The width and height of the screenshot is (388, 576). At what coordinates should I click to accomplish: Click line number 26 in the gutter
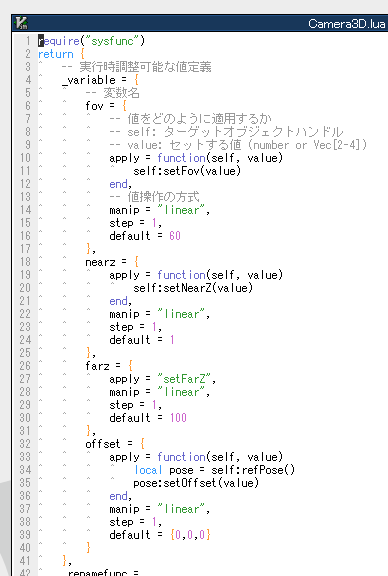(x=25, y=366)
